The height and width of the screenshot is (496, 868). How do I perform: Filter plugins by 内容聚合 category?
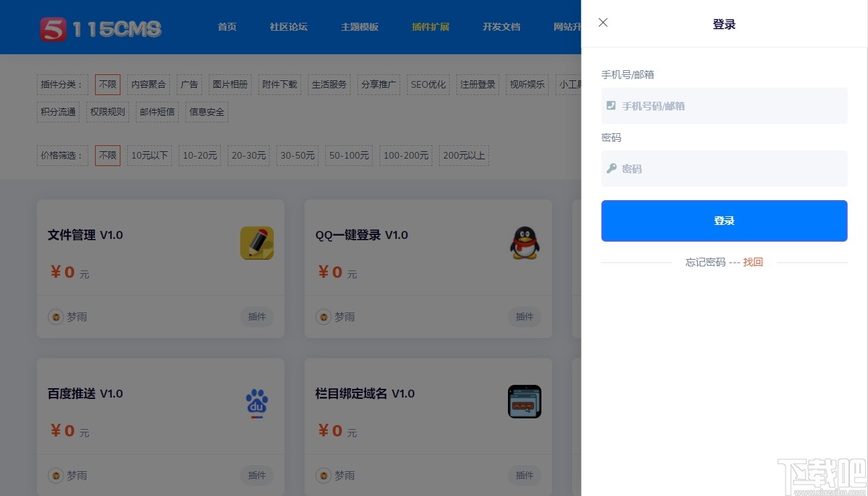pyautogui.click(x=149, y=84)
